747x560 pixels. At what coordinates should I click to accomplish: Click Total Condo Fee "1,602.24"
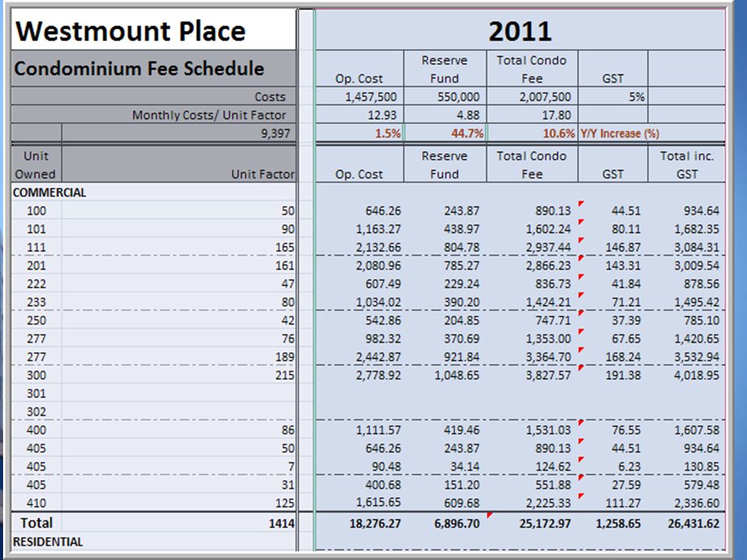[x=549, y=229]
